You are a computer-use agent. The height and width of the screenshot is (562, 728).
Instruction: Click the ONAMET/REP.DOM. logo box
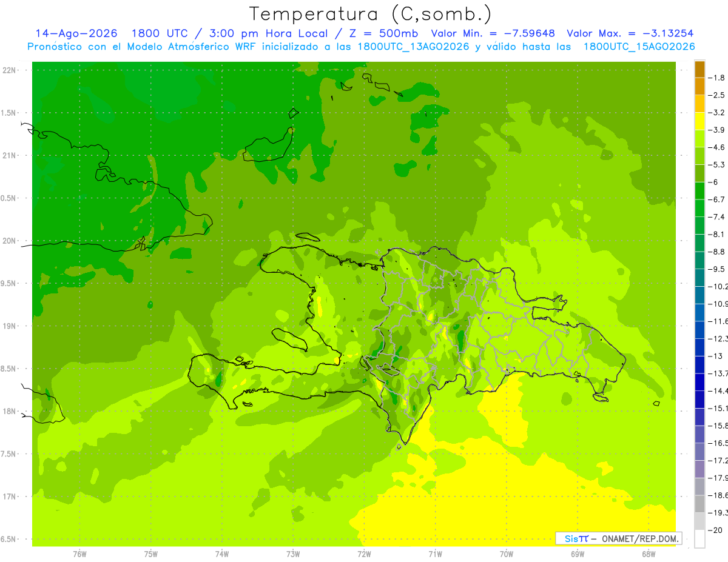click(x=618, y=538)
